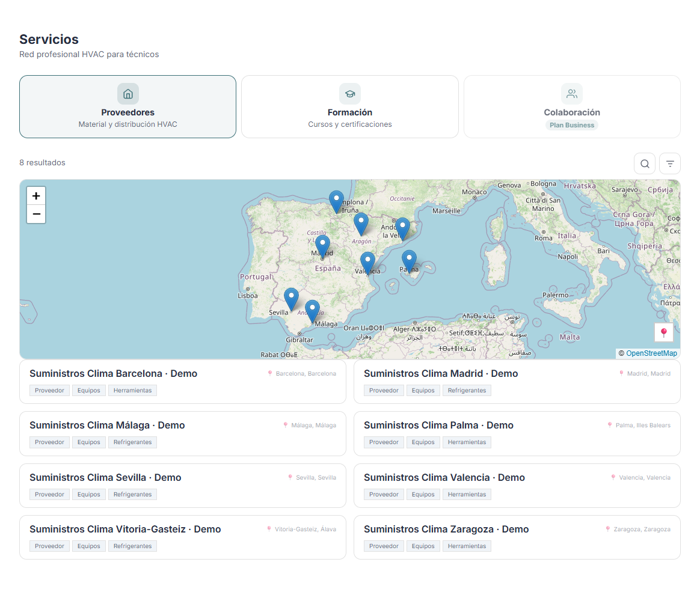Click the Barcelona, Barcelona location label

click(306, 374)
